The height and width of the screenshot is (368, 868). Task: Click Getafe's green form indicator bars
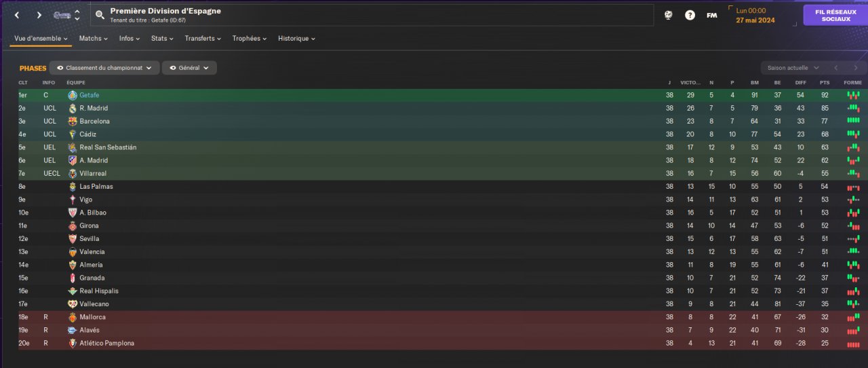click(853, 96)
